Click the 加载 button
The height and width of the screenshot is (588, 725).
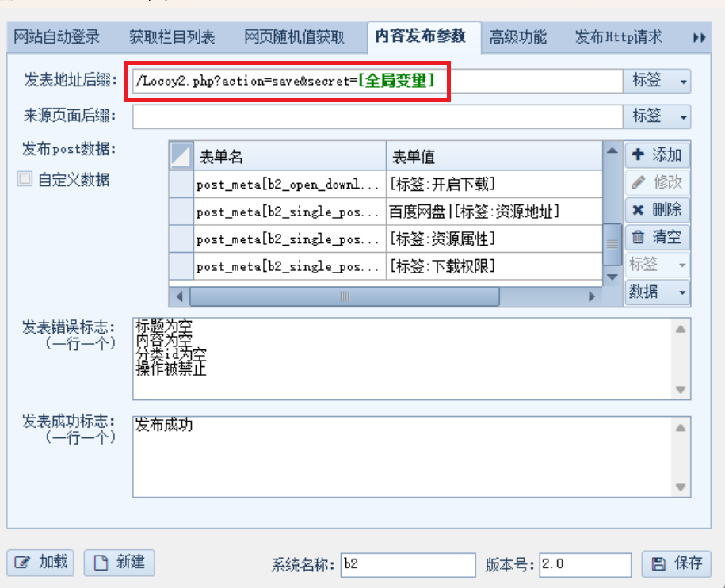pos(40,563)
